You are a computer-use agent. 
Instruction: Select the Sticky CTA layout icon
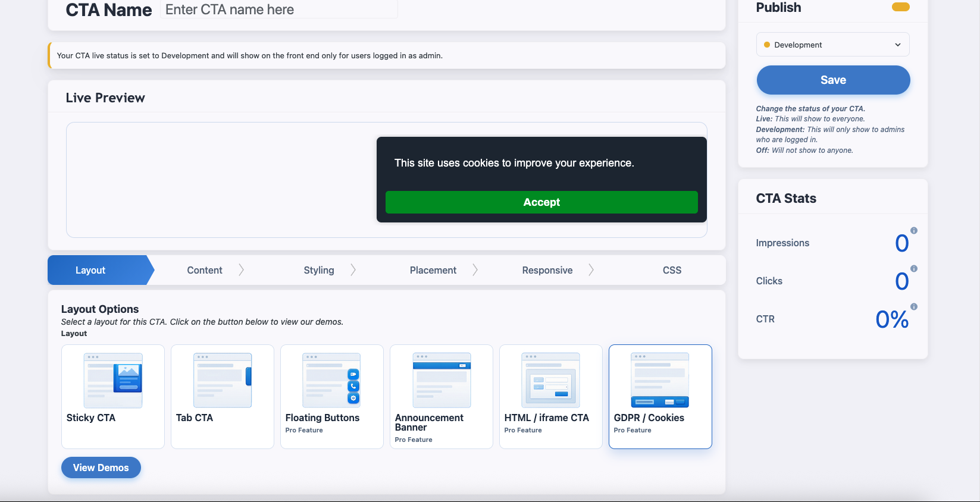tap(113, 381)
